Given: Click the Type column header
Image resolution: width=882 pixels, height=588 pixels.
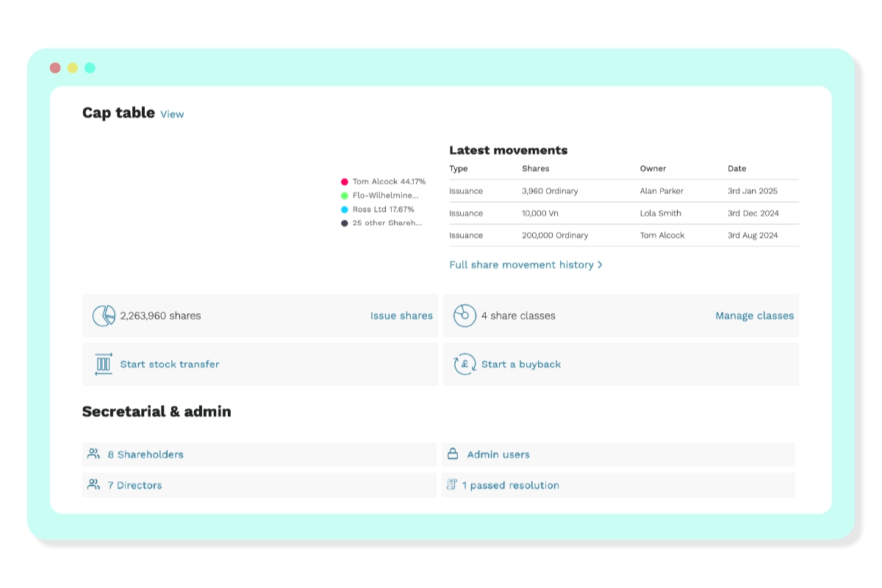Looking at the screenshot, I should click(x=459, y=168).
